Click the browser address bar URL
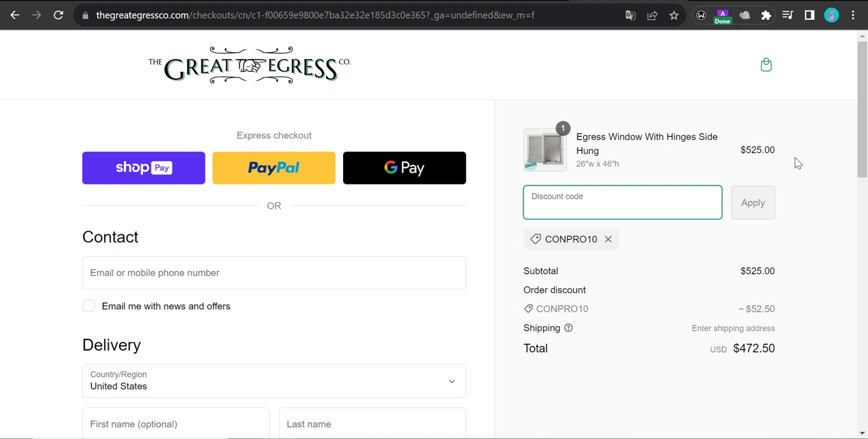 [315, 16]
